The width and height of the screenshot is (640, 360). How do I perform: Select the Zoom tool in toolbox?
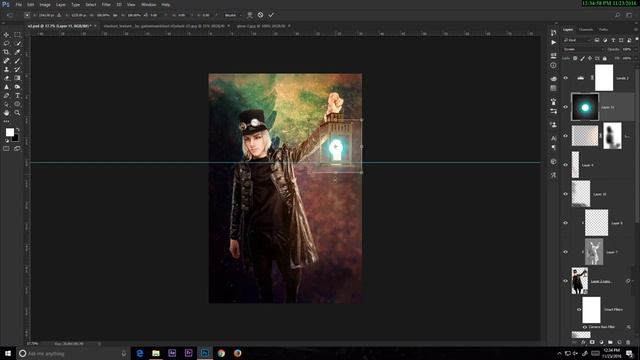point(17,113)
